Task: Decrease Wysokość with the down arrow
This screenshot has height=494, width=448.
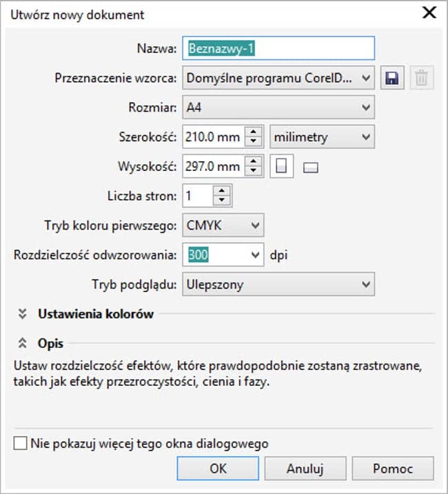Action: pos(254,171)
